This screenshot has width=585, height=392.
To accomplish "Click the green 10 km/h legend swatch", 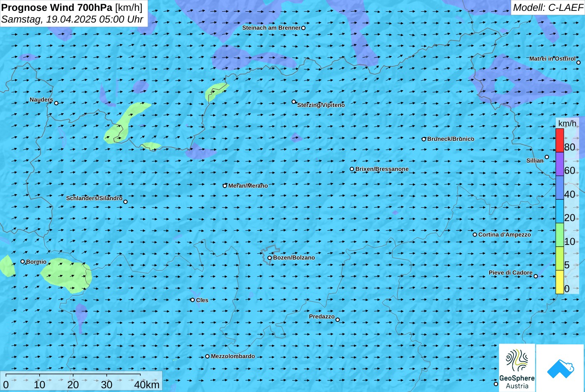I will coord(560,235).
